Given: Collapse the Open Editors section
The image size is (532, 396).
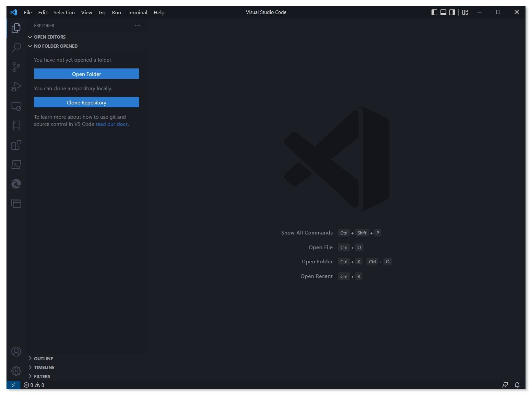Looking at the screenshot, I should [86, 37].
